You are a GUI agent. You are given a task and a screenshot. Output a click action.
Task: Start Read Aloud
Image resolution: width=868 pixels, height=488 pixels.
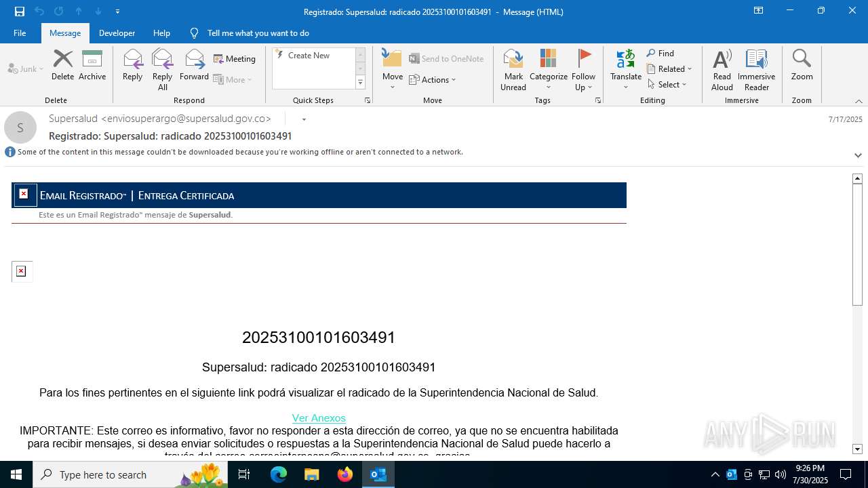722,70
